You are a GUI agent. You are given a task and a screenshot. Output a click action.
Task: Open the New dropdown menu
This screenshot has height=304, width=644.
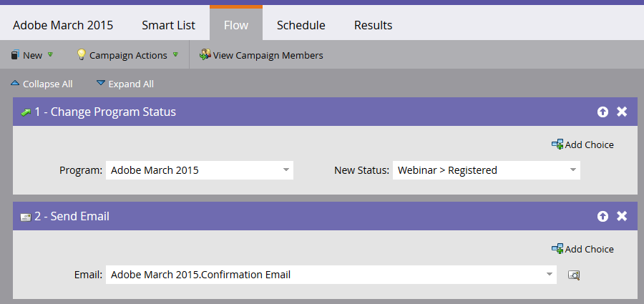pos(33,55)
